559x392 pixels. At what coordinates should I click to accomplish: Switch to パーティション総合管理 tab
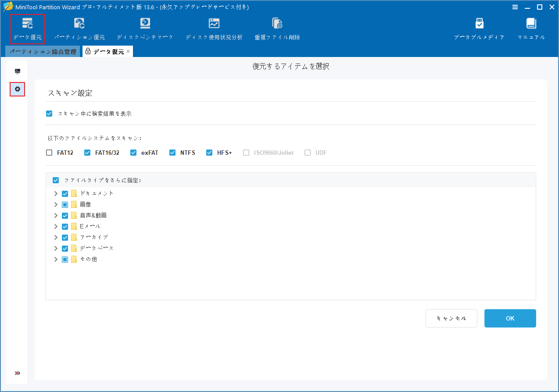point(43,51)
